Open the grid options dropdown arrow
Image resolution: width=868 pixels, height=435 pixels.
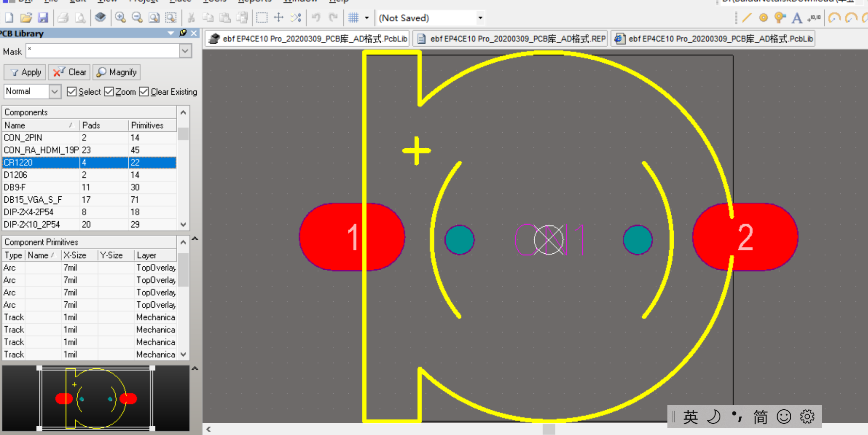coord(367,18)
